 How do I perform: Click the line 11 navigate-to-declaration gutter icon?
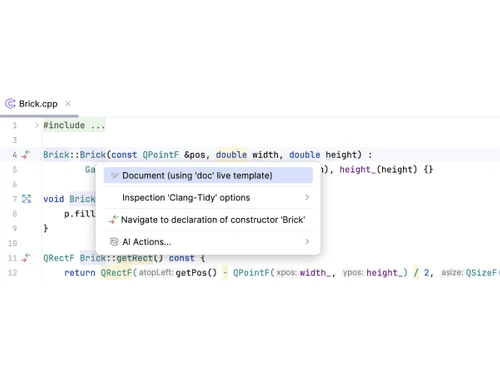point(26,258)
